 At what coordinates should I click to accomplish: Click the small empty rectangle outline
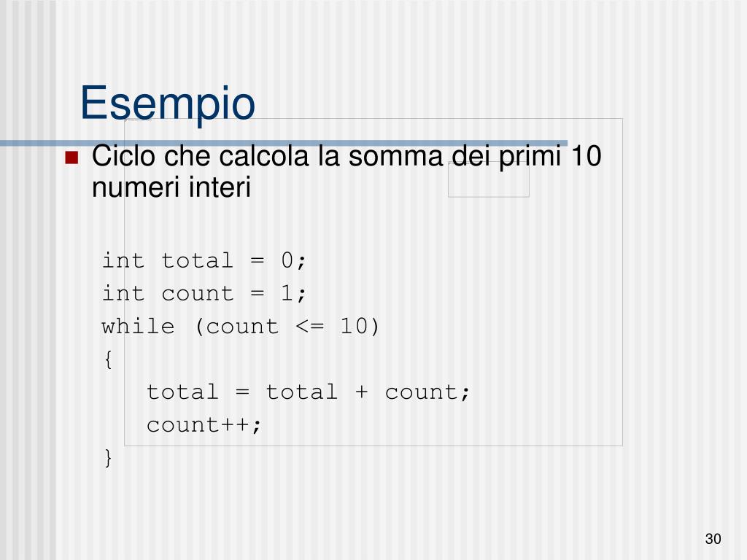click(488, 179)
